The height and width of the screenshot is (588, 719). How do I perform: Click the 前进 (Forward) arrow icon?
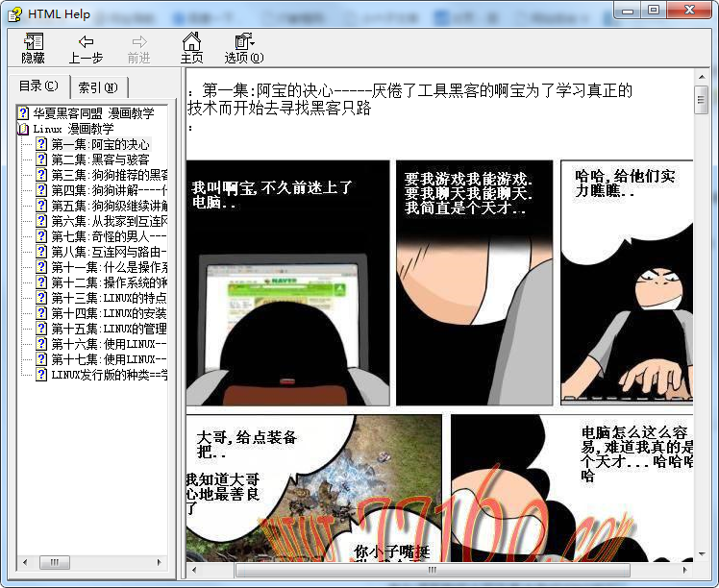coord(139,47)
